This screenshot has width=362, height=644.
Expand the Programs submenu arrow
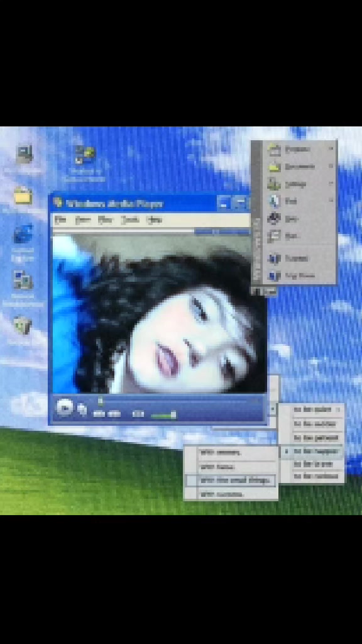click(x=331, y=149)
